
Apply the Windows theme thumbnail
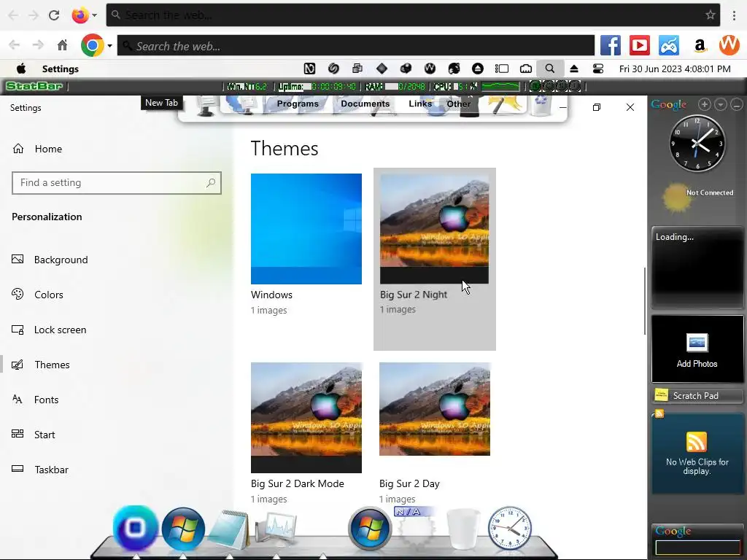306,228
